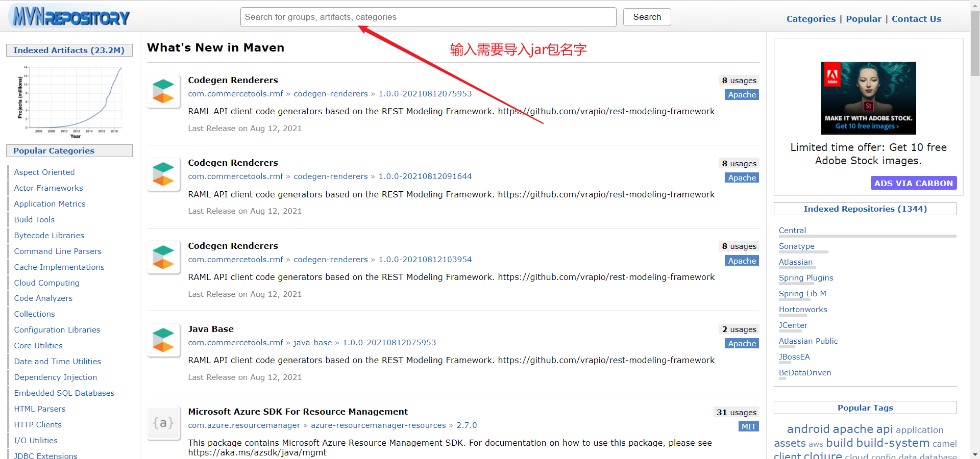This screenshot has height=459, width=980.
Task: Click the 31 usages badge
Action: 736,412
